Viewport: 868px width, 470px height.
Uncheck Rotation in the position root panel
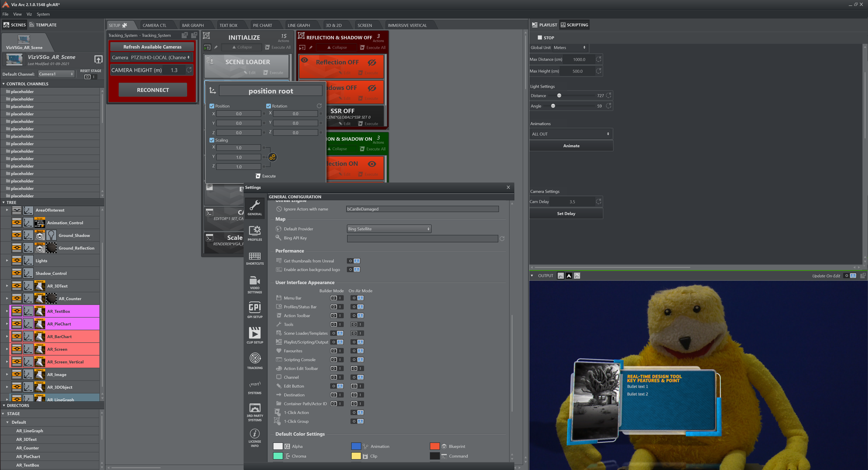[268, 106]
